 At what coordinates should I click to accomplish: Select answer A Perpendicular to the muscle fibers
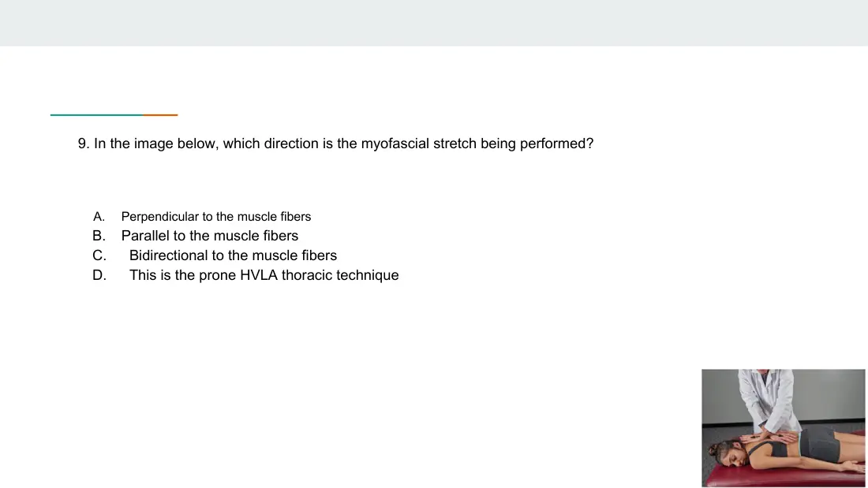click(216, 216)
